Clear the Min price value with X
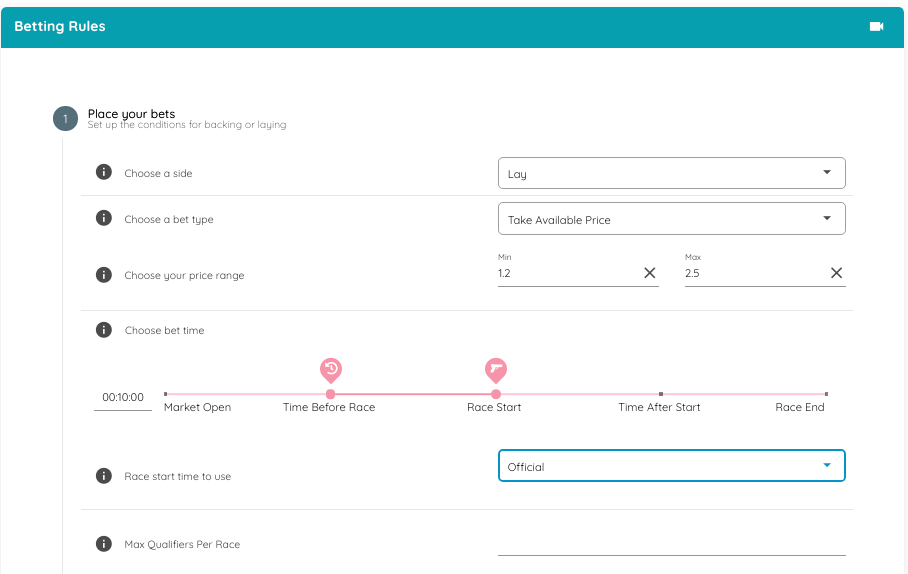Screen dimensions: 908x574 pos(649,273)
